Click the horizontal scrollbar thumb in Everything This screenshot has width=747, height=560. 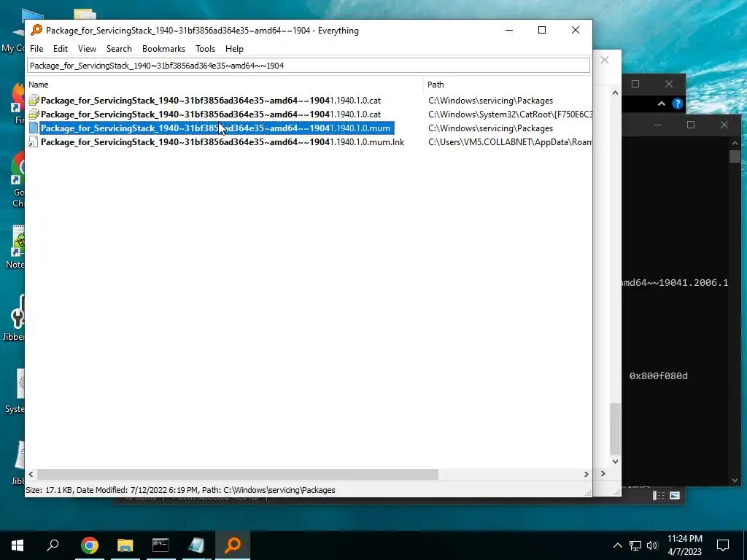(238, 474)
